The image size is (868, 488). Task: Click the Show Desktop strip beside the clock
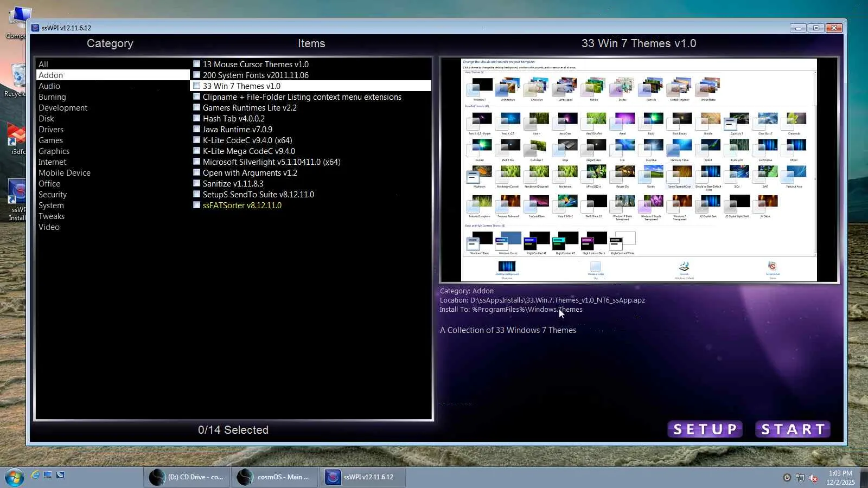tap(864, 477)
